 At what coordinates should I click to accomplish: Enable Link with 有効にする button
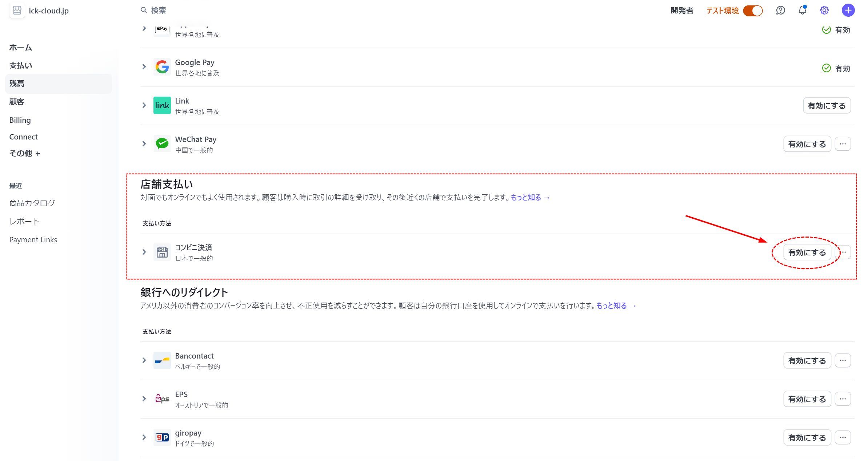pyautogui.click(x=827, y=106)
